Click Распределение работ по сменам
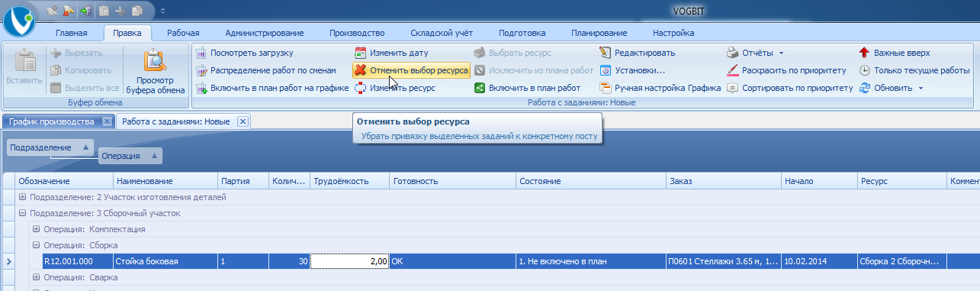Viewport: 980px width, 291px height. coord(265,70)
